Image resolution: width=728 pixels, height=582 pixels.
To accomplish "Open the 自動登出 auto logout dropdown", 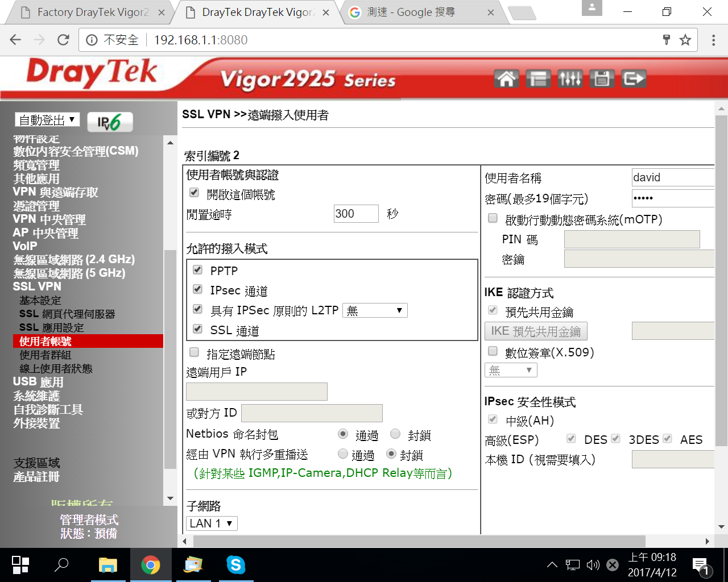I will click(x=47, y=120).
